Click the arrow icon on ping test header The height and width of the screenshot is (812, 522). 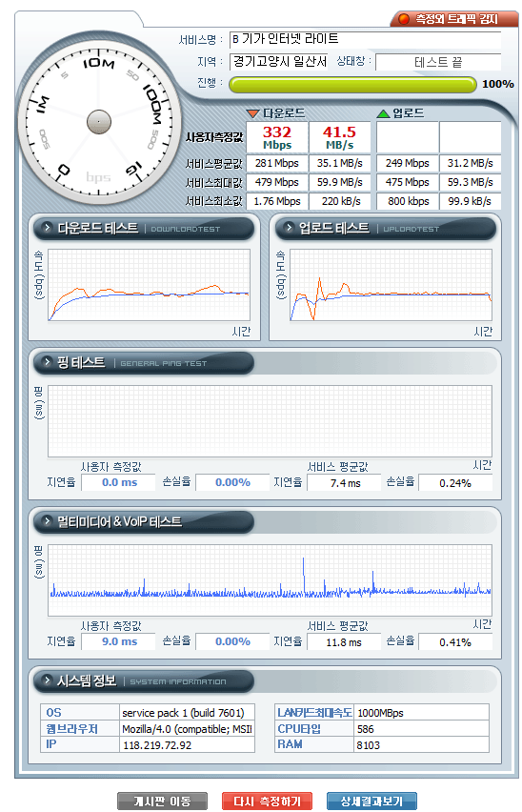pyautogui.click(x=47, y=362)
